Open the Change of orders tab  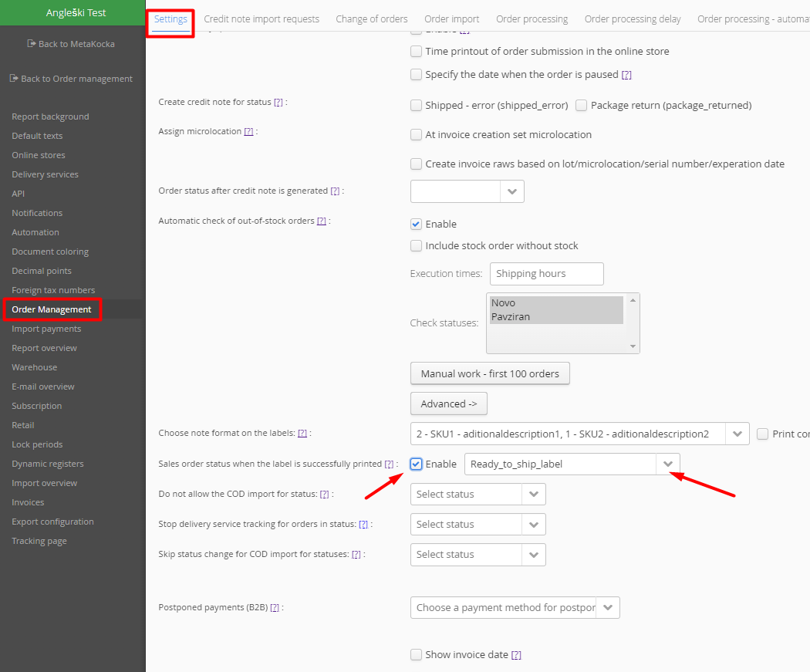click(371, 19)
